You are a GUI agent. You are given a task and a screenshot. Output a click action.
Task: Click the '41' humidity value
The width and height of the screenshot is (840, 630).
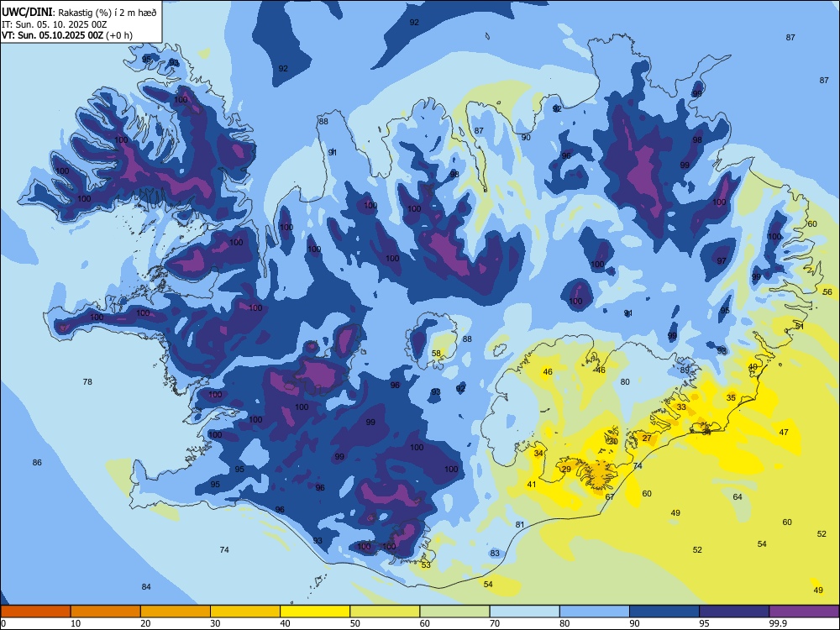(x=532, y=485)
